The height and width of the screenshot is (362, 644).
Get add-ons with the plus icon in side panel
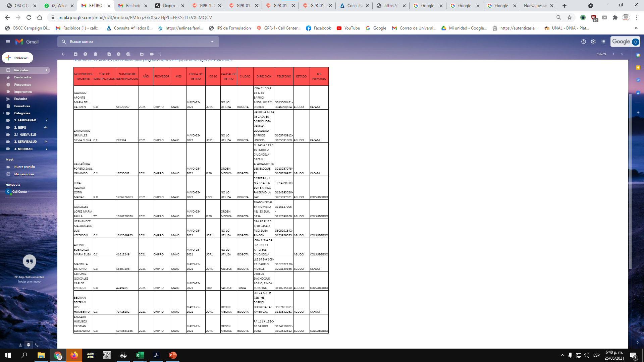(638, 112)
